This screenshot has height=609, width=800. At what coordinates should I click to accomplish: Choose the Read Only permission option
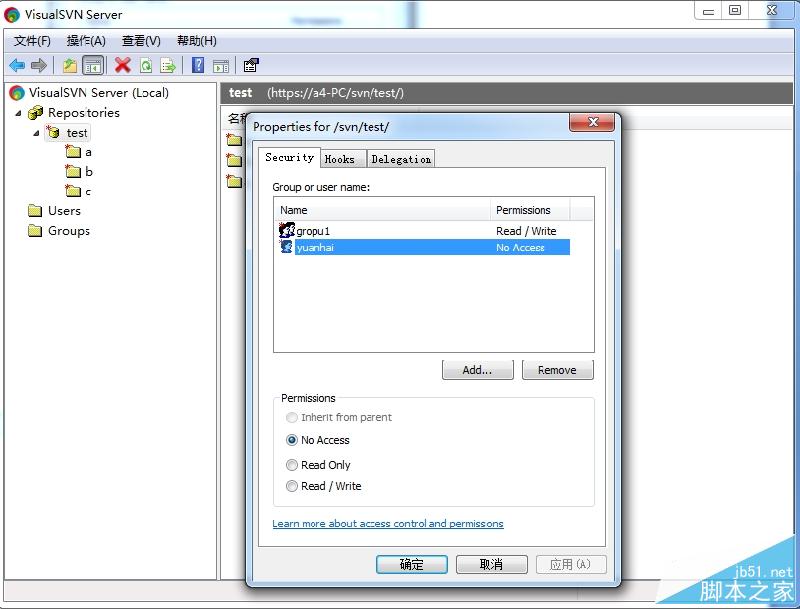tap(292, 465)
